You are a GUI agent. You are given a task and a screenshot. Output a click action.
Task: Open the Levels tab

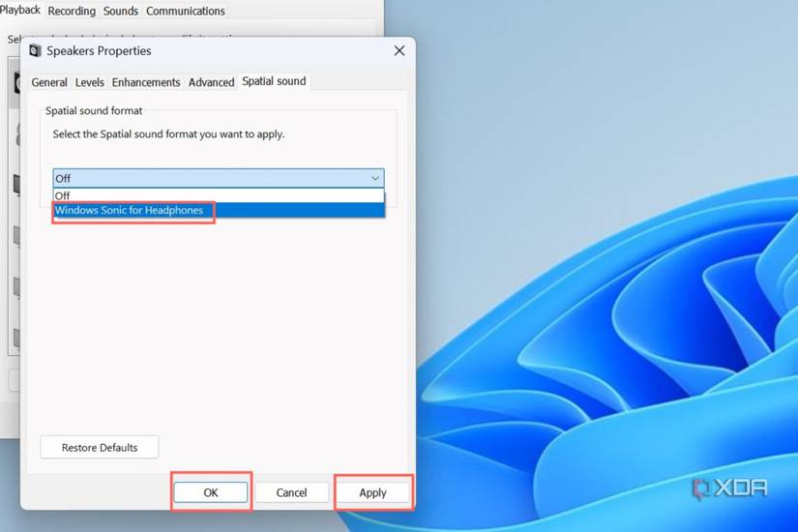pos(90,82)
